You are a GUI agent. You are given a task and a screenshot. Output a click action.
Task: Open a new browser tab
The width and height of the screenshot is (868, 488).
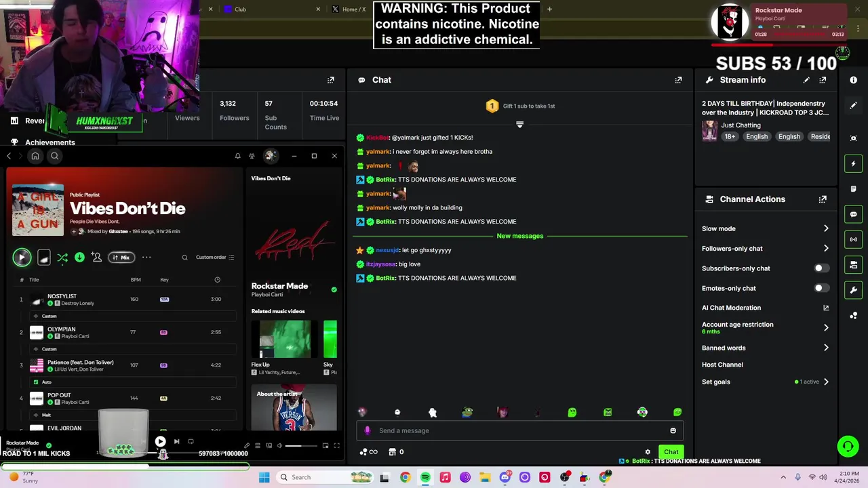point(549,9)
